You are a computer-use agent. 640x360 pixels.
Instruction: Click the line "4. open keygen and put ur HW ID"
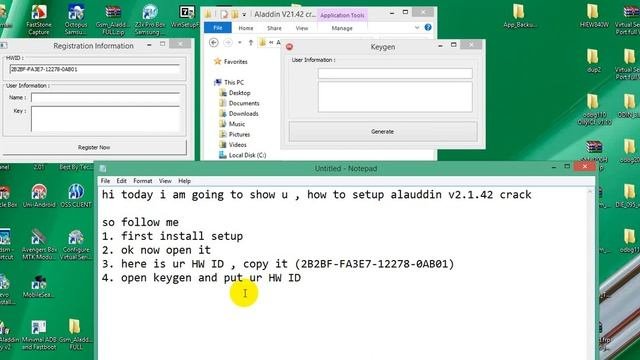point(201,278)
